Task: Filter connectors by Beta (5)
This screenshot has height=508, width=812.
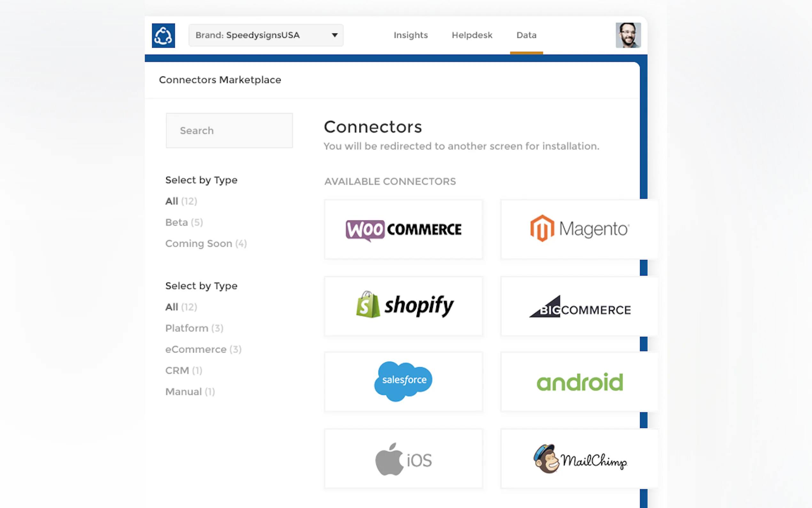Action: pyautogui.click(x=184, y=222)
